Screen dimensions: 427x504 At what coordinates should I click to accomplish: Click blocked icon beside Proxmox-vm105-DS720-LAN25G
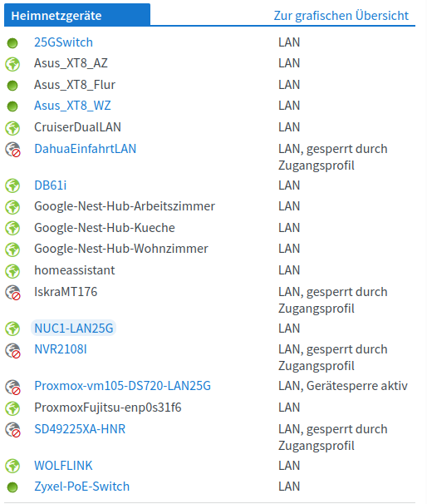click(x=12, y=387)
